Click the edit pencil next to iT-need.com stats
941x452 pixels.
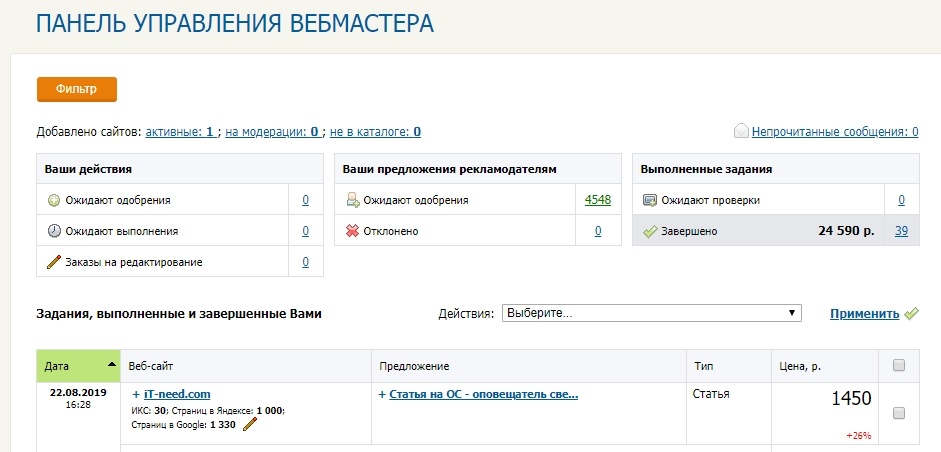coord(250,425)
